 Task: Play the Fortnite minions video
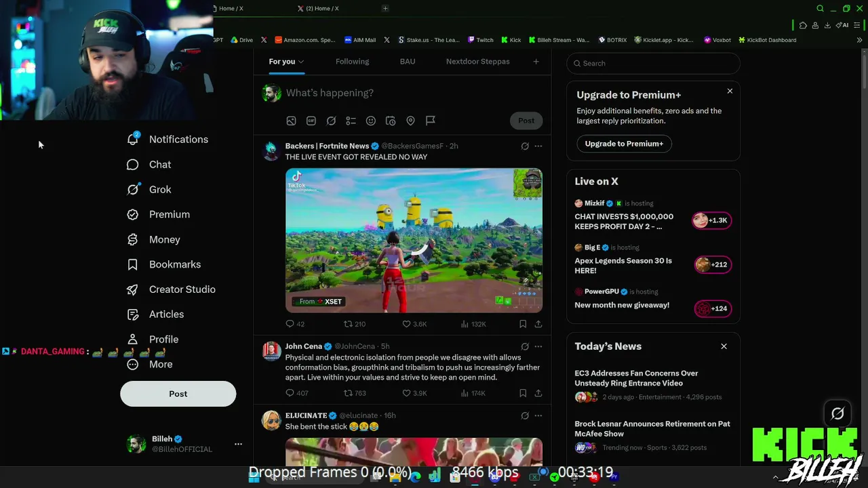coord(414,241)
